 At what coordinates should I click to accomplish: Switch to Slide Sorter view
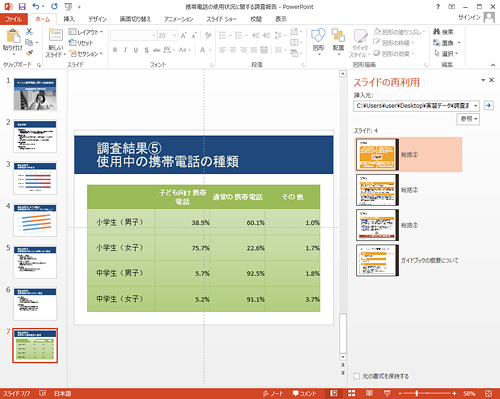[x=352, y=393]
